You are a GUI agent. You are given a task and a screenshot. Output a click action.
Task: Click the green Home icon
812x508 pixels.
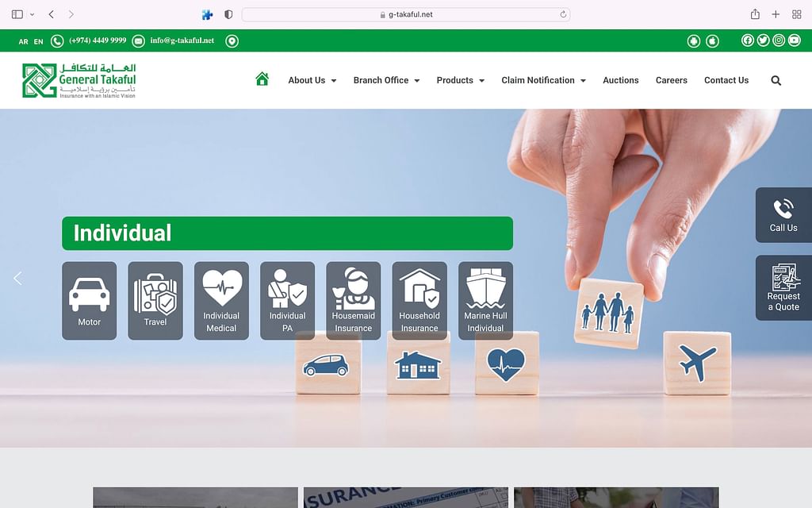[262, 79]
